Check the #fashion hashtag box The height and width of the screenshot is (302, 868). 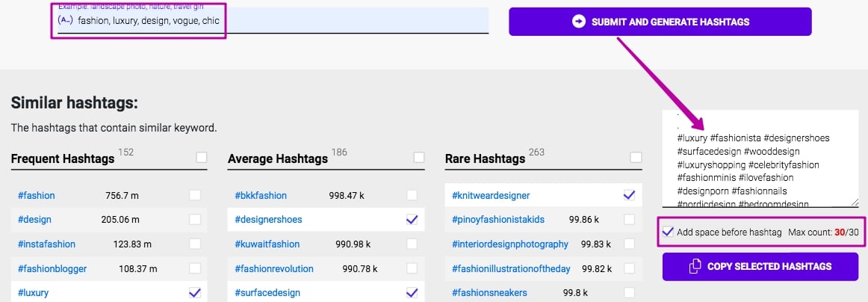tap(195, 195)
